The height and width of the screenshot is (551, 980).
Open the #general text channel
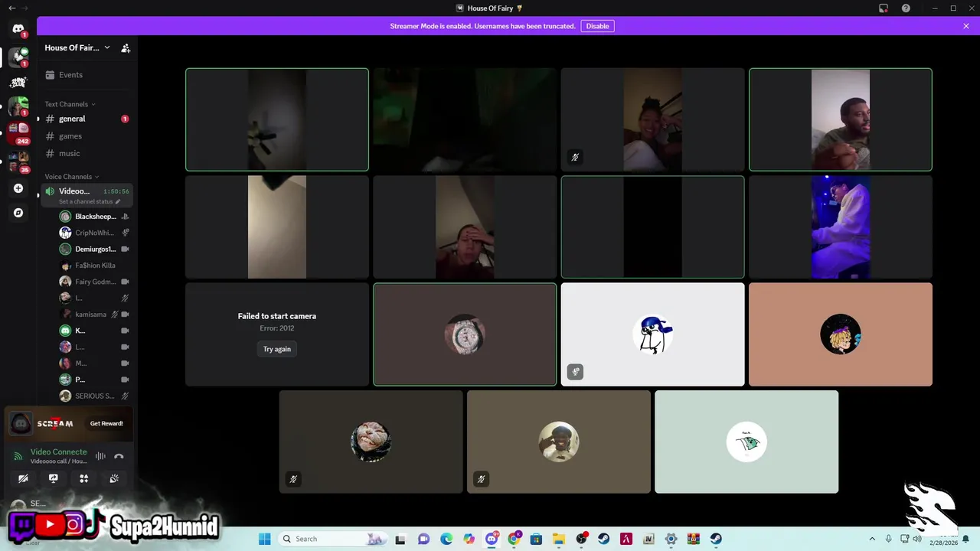pyautogui.click(x=86, y=119)
